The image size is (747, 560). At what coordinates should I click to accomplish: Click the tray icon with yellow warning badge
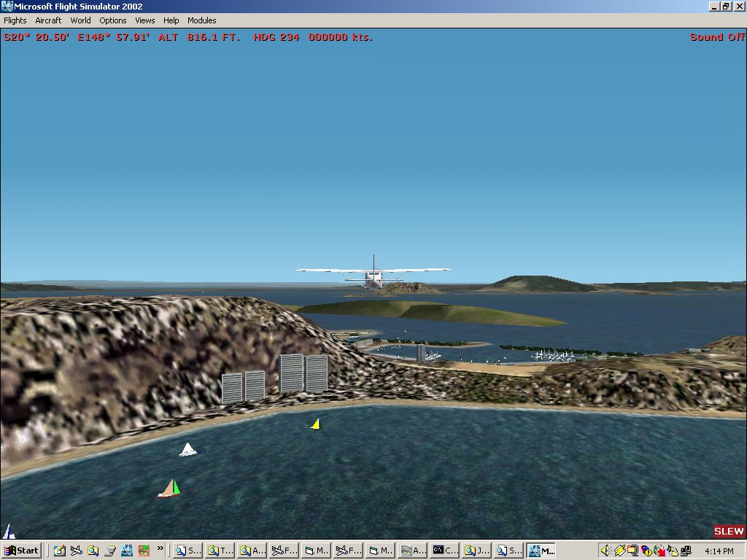tap(646, 551)
